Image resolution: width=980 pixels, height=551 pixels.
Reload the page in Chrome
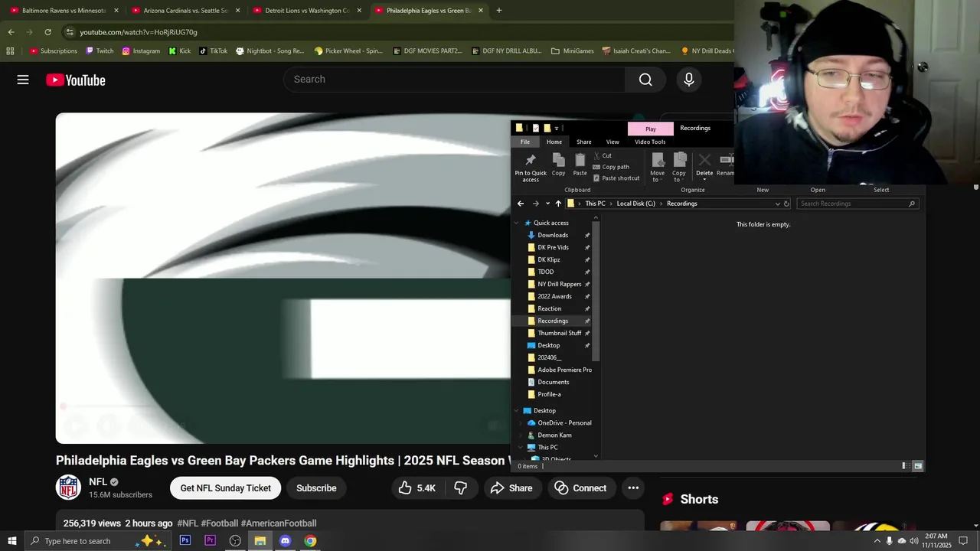click(x=47, y=32)
